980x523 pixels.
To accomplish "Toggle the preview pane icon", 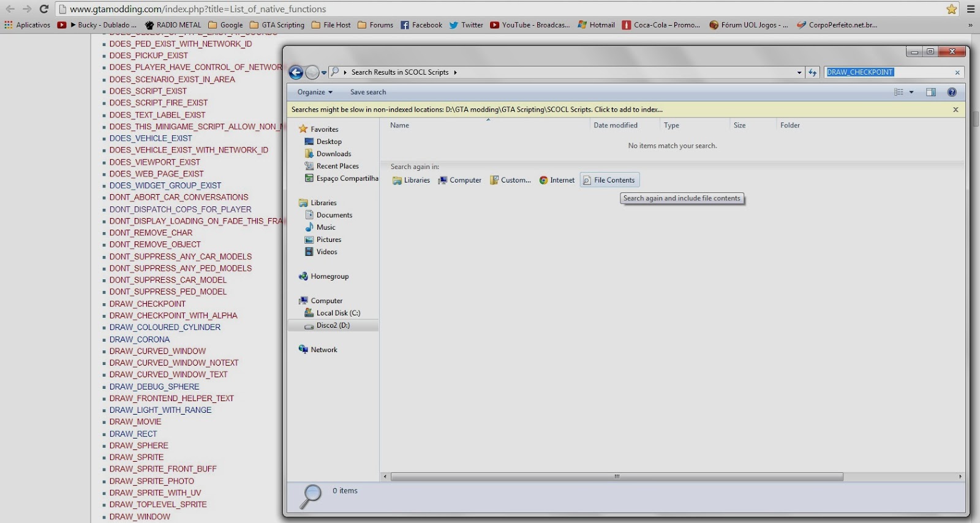I will 931,92.
